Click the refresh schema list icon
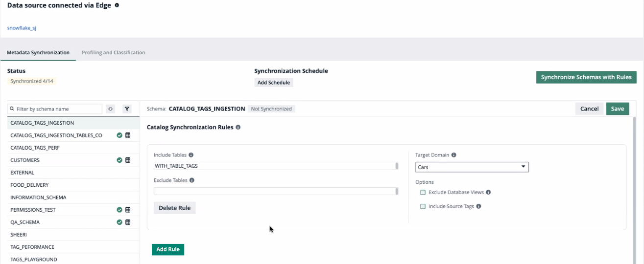This screenshot has height=264, width=644. (111, 109)
